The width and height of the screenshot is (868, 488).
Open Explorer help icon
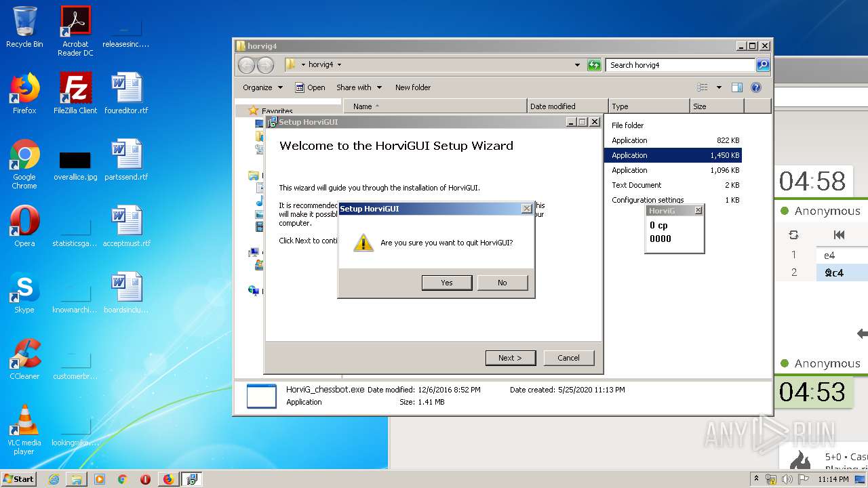pyautogui.click(x=756, y=87)
